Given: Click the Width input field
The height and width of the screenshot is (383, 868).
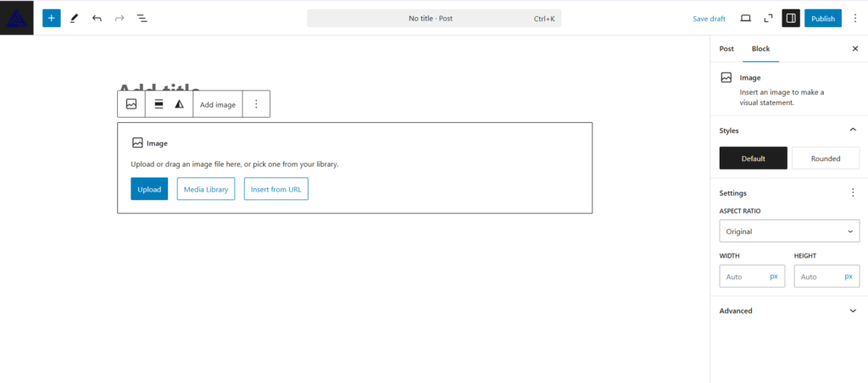Looking at the screenshot, I should (743, 276).
